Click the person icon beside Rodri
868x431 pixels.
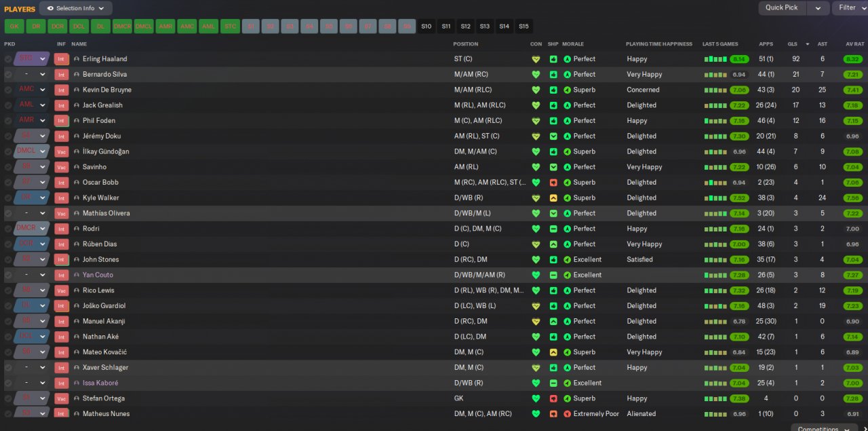coord(77,229)
